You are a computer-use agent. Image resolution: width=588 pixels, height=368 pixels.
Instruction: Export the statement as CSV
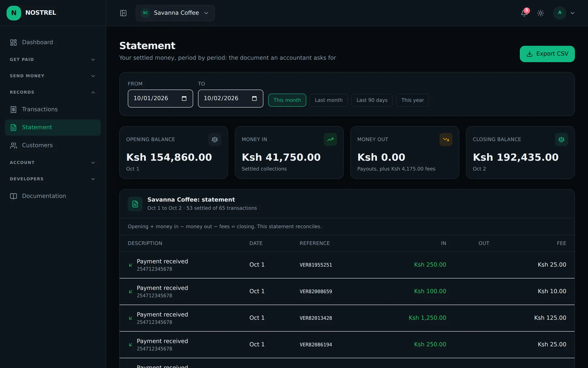tap(547, 54)
